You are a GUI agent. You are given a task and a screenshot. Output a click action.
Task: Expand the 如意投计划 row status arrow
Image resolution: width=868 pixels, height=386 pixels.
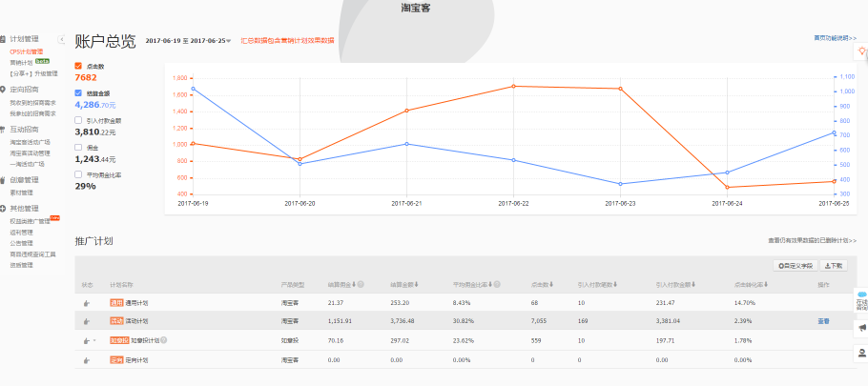94,340
